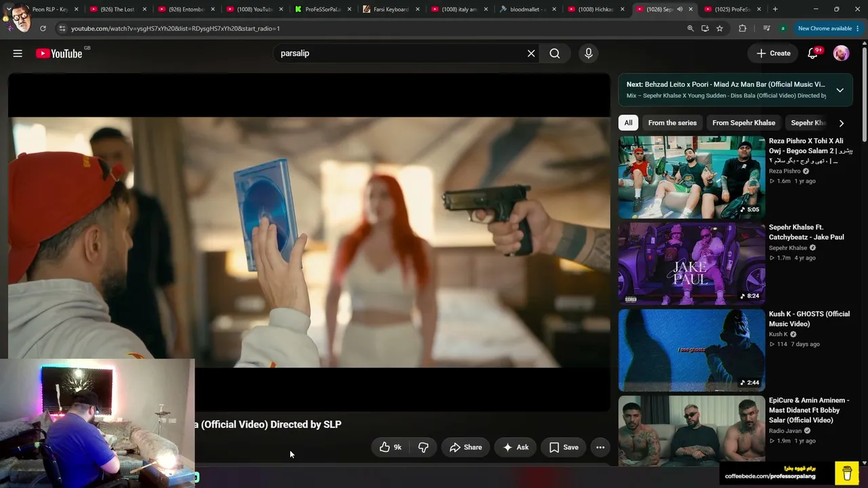Switch to the bloodmallet tab

pyautogui.click(x=528, y=9)
